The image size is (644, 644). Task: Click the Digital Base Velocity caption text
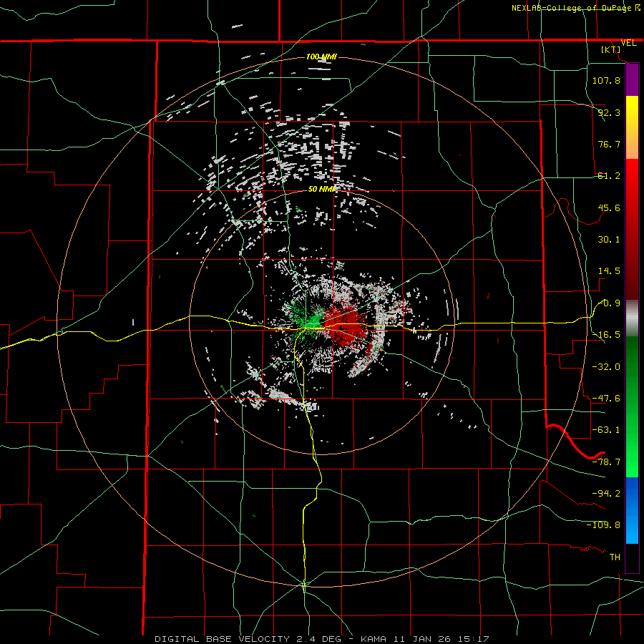pyautogui.click(x=321, y=639)
